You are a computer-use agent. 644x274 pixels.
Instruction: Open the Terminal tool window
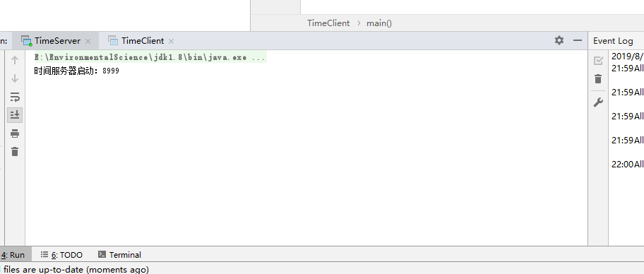tap(119, 255)
